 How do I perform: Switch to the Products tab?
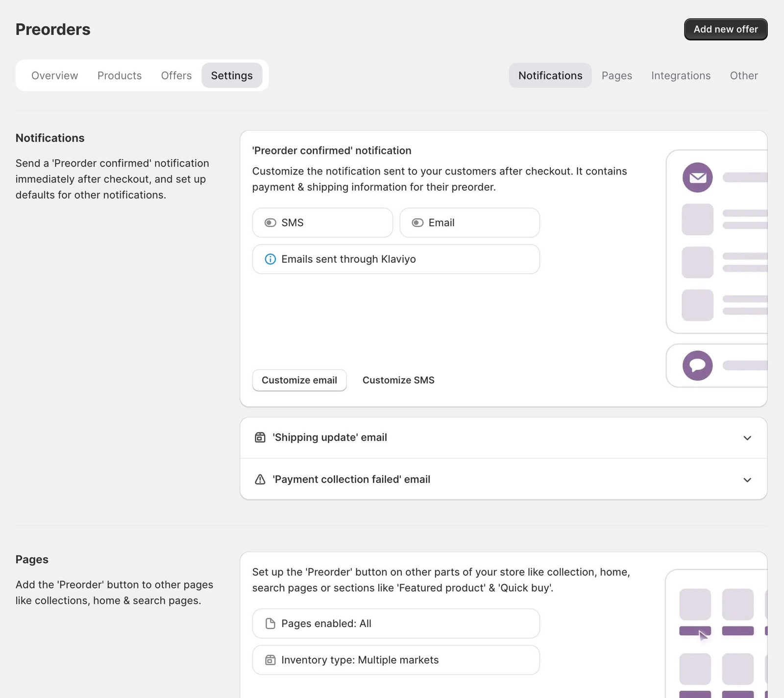click(x=120, y=75)
